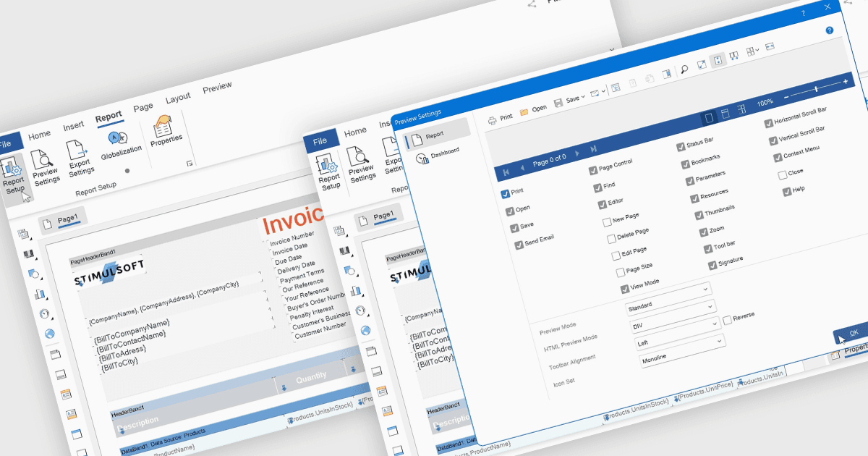Select chart component in right window toolbar

(x=355, y=292)
